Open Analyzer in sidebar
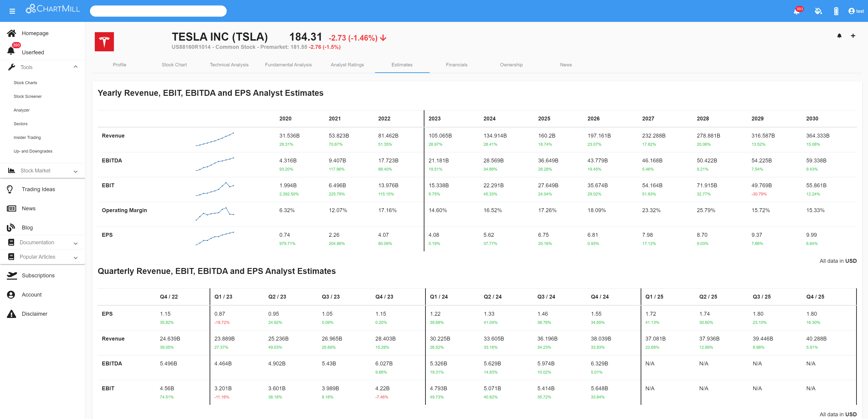Image resolution: width=868 pixels, height=419 pixels. pyautogui.click(x=22, y=110)
